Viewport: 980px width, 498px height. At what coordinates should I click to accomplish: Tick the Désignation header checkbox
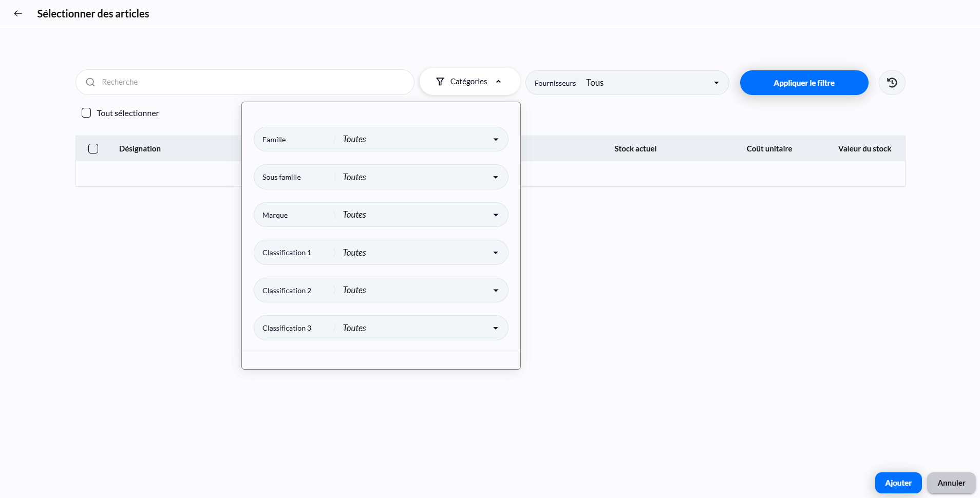coord(93,149)
